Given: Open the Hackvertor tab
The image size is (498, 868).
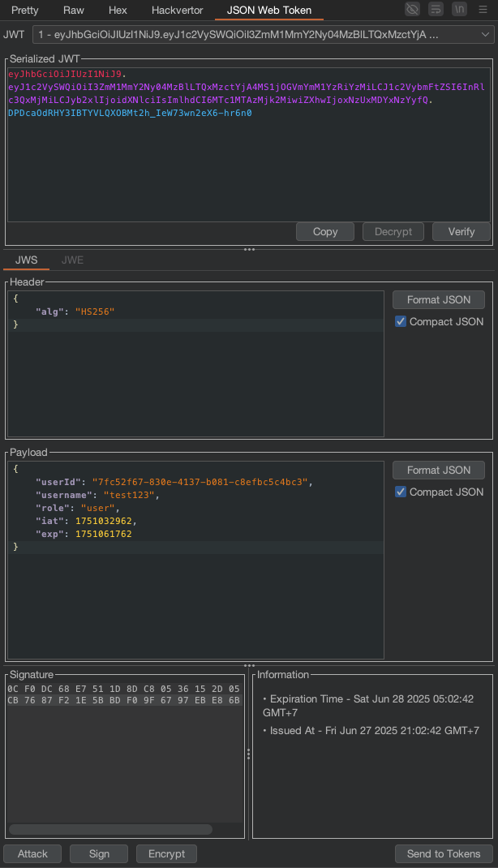Looking at the screenshot, I should 177,10.
